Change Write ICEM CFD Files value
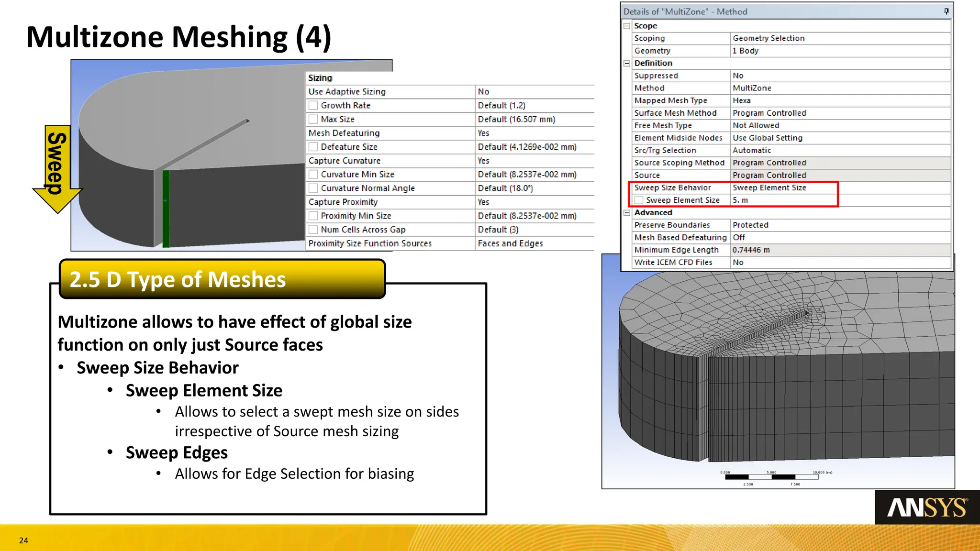 click(840, 263)
